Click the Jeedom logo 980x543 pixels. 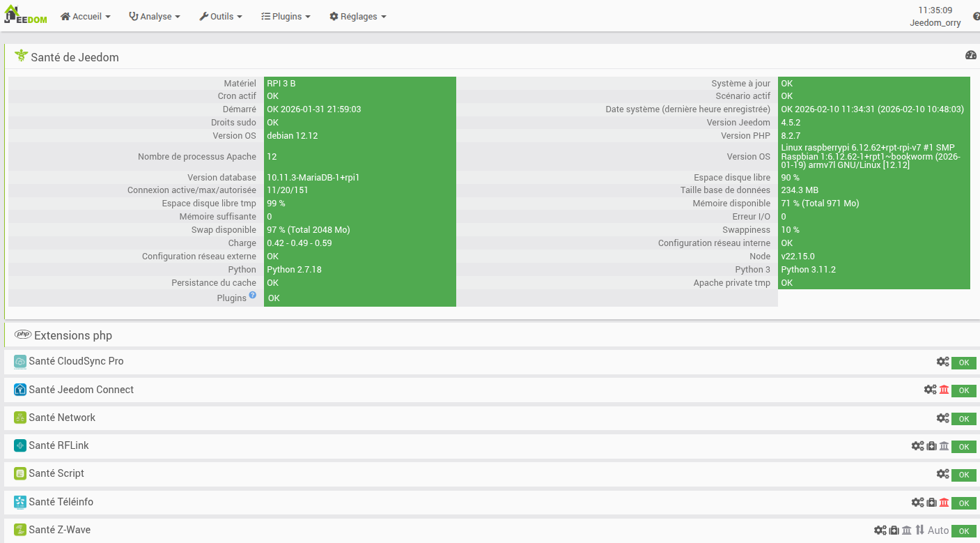(26, 16)
